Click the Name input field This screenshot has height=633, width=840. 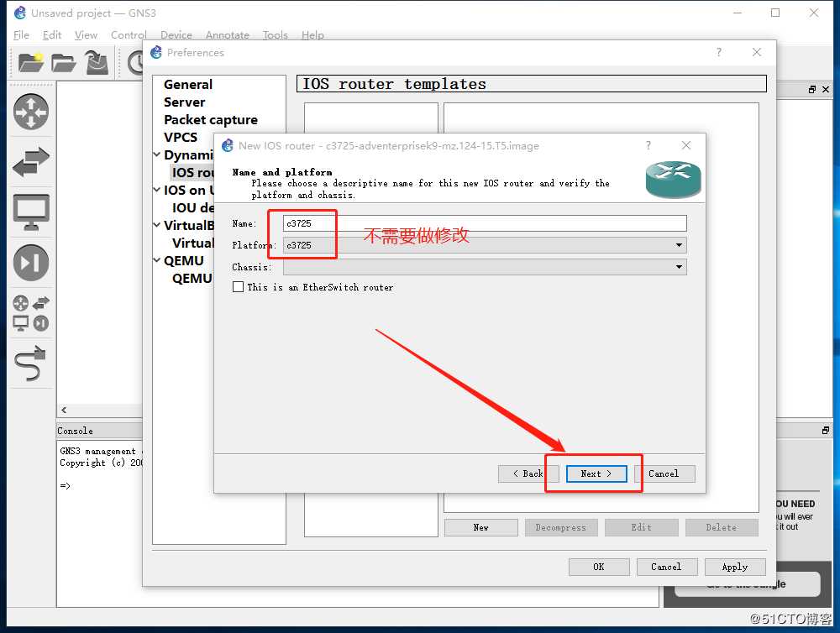tap(485, 223)
